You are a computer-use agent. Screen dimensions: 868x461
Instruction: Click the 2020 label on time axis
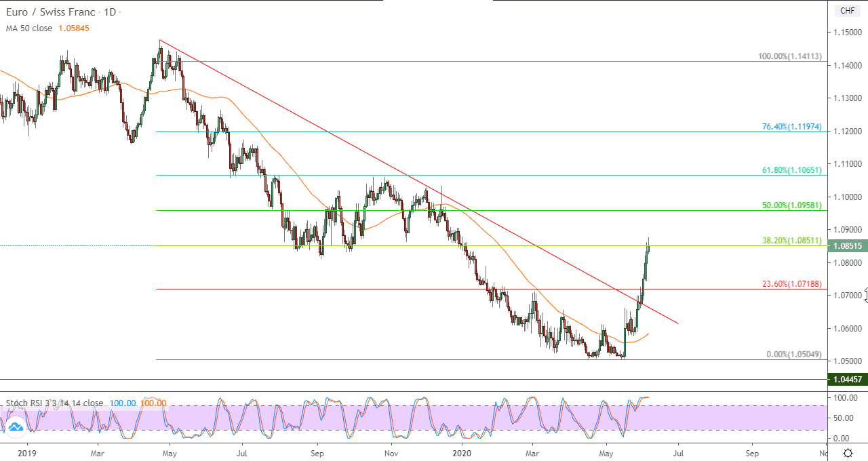(461, 452)
